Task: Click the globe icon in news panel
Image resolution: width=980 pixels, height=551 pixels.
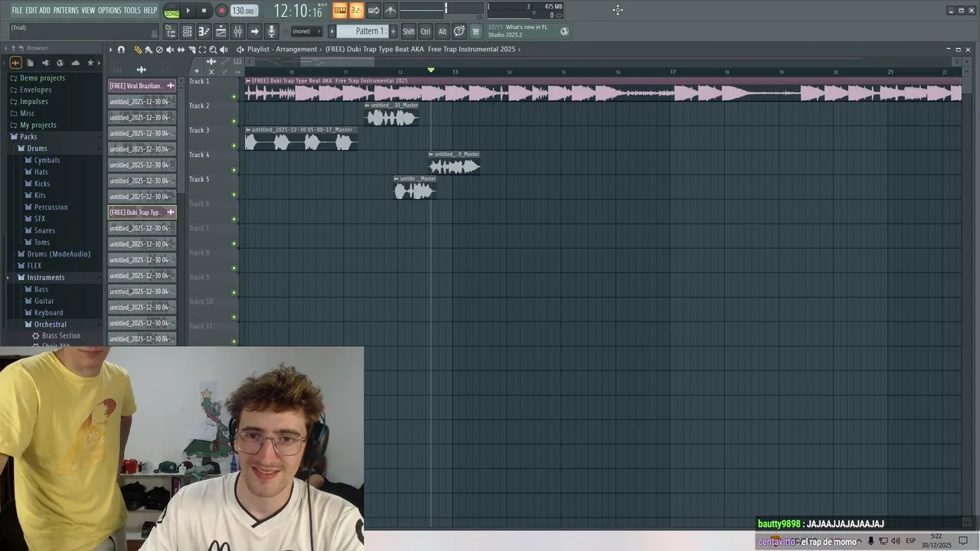Action: tap(564, 31)
